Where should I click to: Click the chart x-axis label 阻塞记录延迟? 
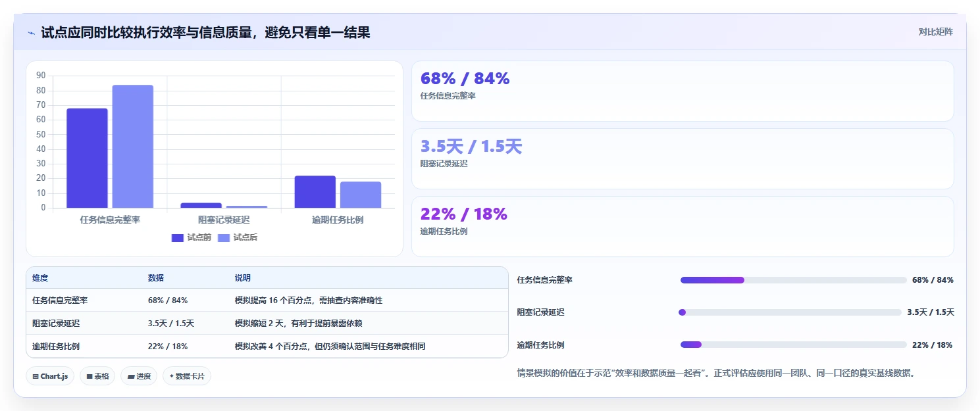pos(224,220)
